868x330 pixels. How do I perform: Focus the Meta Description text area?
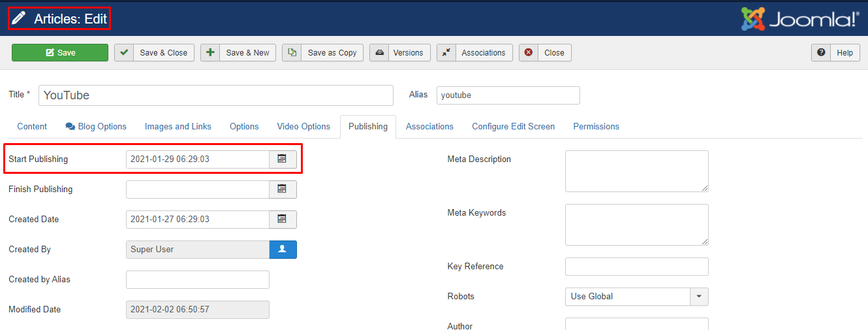coord(636,171)
